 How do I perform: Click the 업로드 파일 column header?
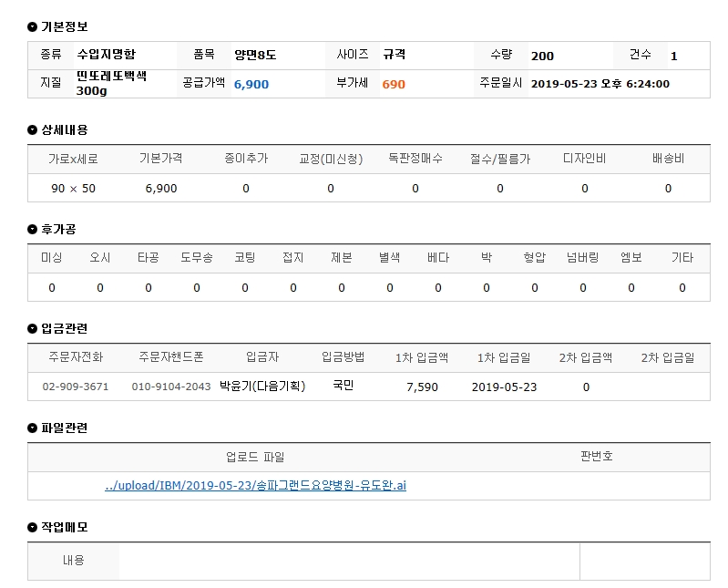(x=255, y=457)
